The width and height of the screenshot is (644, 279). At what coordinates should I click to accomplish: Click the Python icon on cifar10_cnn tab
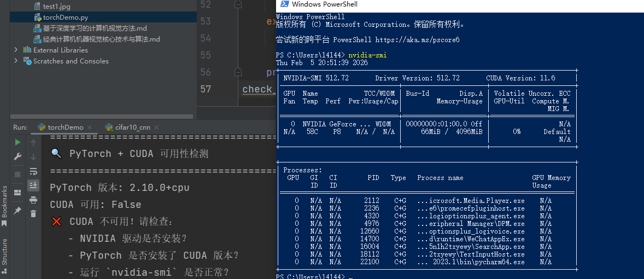tap(109, 127)
